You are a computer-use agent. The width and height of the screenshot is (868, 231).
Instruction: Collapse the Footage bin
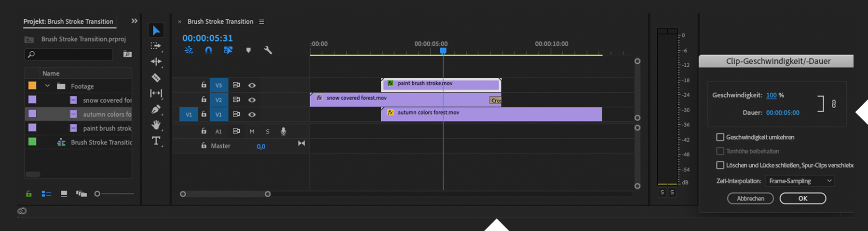pos(47,86)
